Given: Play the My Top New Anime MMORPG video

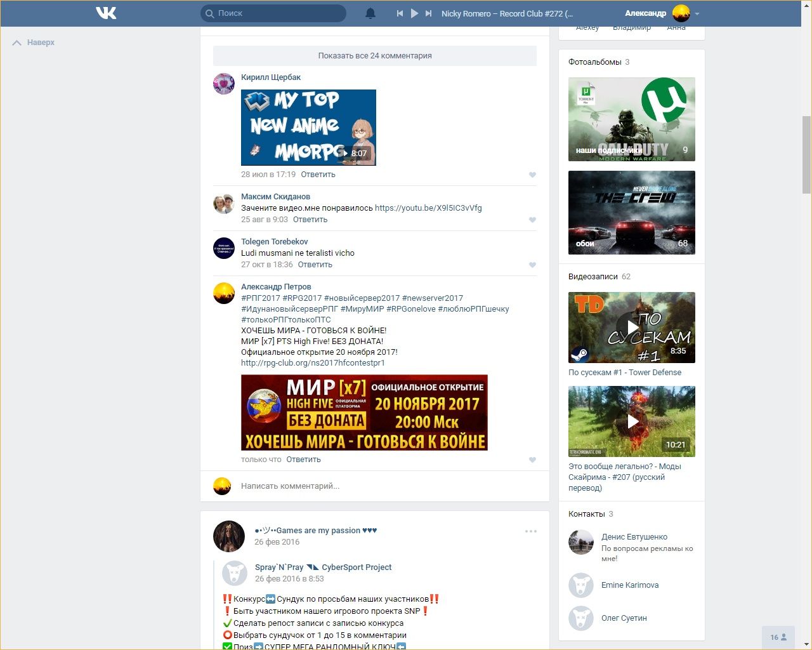Looking at the screenshot, I should pos(308,128).
